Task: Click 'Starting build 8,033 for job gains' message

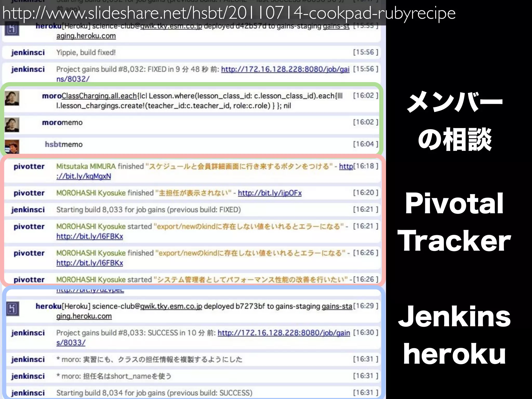Action: tap(149, 210)
